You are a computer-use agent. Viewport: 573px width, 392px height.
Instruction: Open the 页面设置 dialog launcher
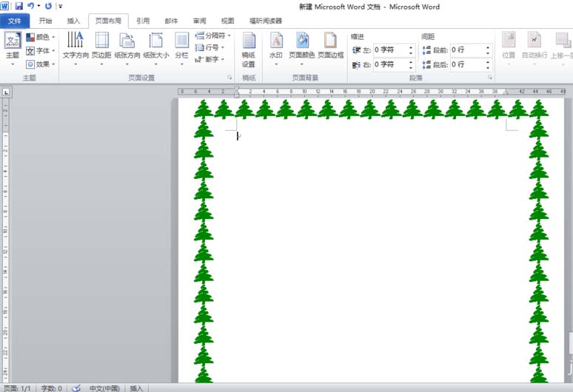pos(229,78)
